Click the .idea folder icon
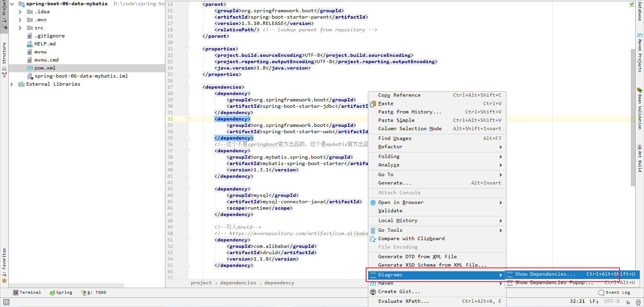Image resolution: width=644 pixels, height=307 pixels. 30,12
